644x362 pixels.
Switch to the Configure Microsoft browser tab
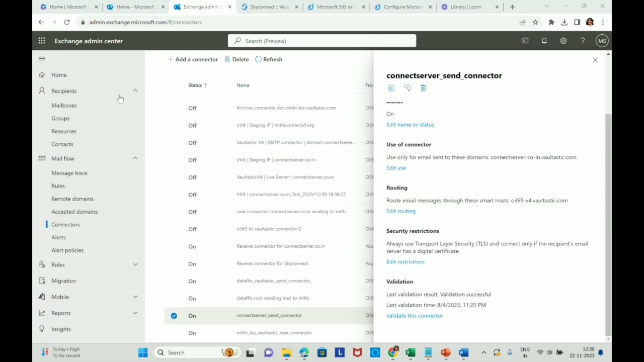click(x=403, y=7)
